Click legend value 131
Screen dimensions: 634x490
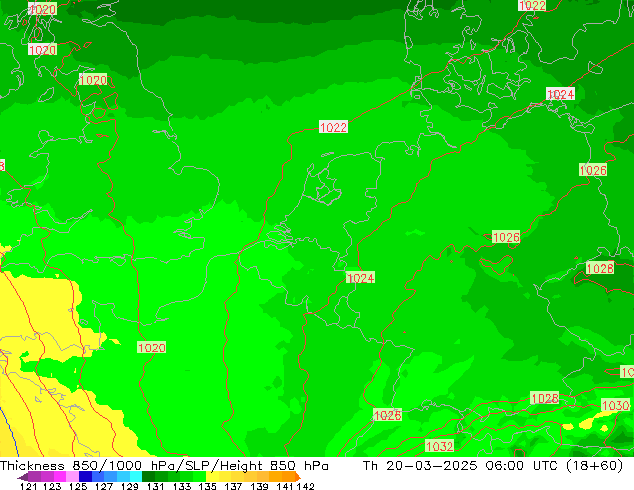155,486
